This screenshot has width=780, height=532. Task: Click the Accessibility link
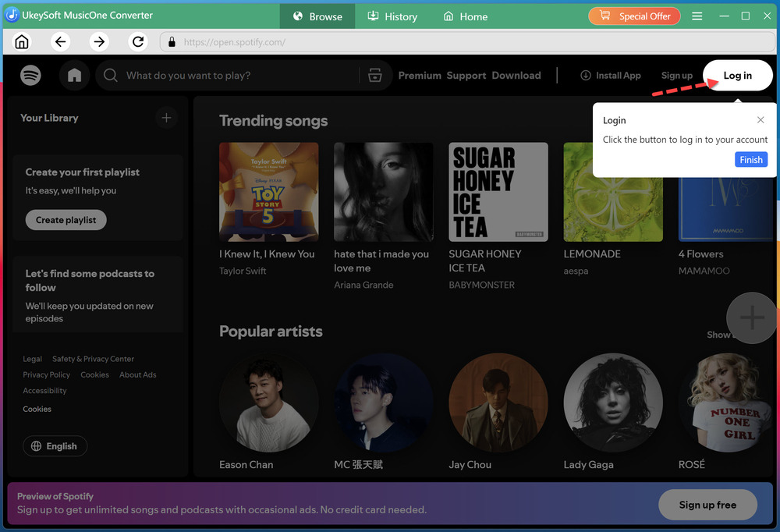pyautogui.click(x=44, y=391)
